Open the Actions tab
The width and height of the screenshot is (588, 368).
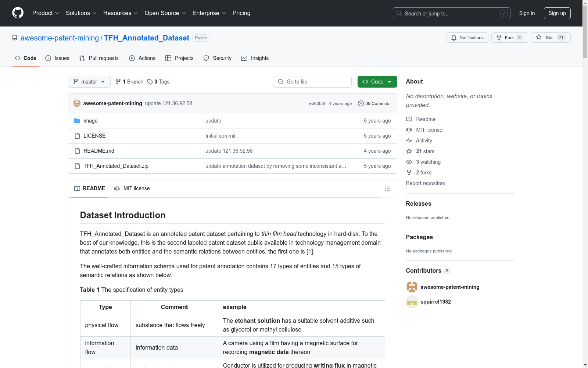[x=142, y=58]
